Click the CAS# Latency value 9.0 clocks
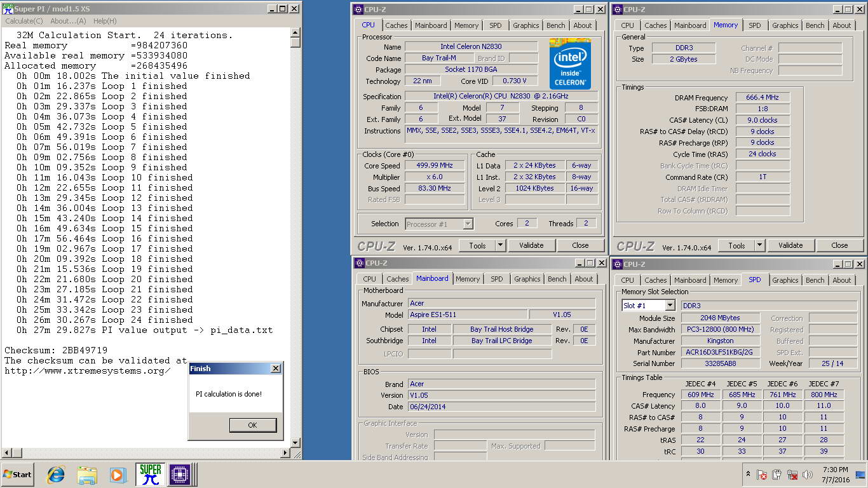This screenshot has height=488, width=868. [x=763, y=120]
